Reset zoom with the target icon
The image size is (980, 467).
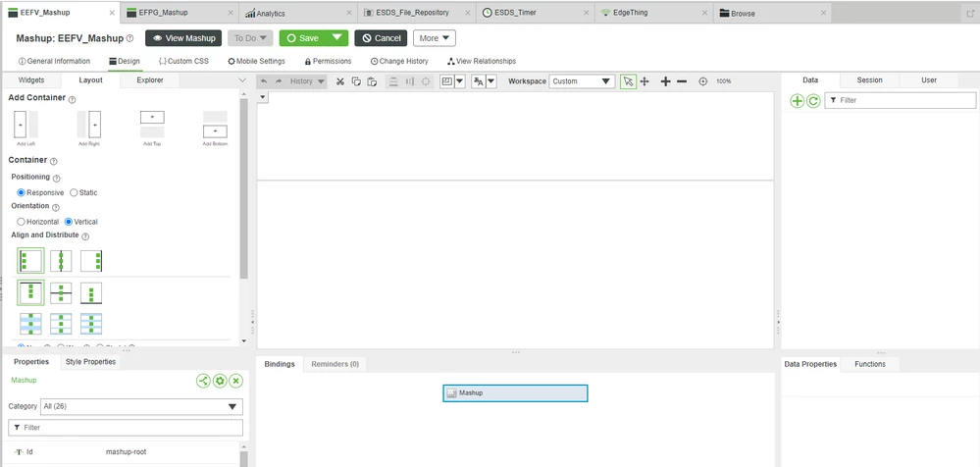coord(703,81)
